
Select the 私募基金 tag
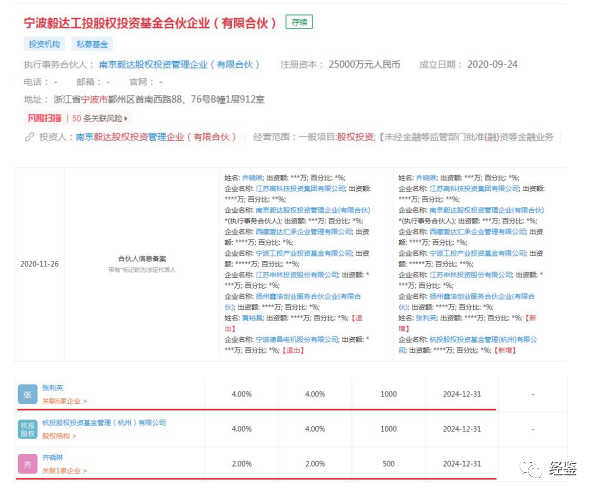92,44
